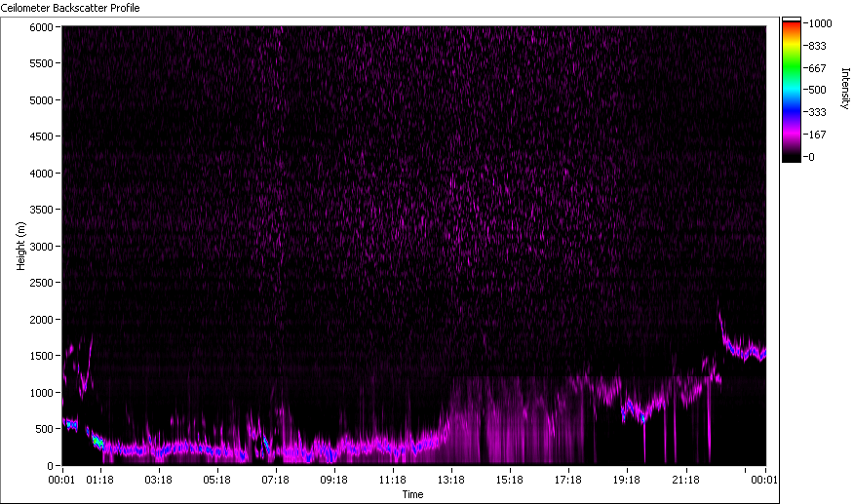Click the 4000 height axis value

pyautogui.click(x=41, y=174)
